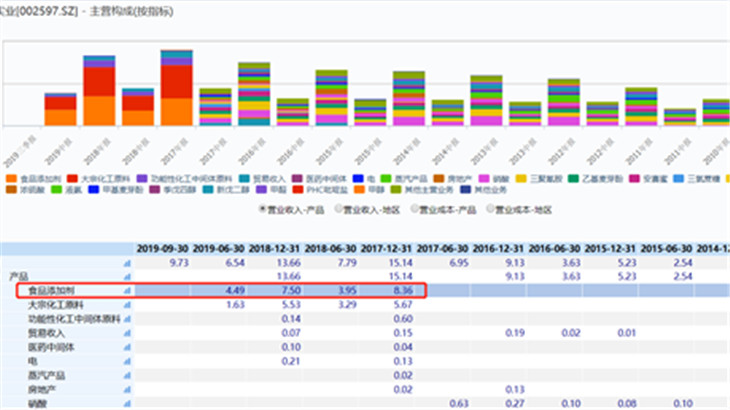Screen dimensions: 730x410
Task: Click 其他主营业务 legend swatch
Action: [396, 190]
